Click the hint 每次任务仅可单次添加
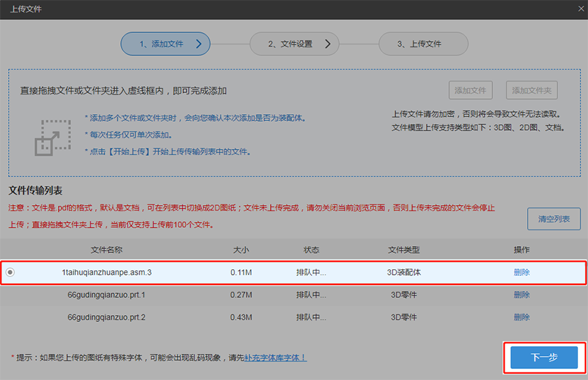Image resolution: width=588 pixels, height=380 pixels. click(x=129, y=135)
